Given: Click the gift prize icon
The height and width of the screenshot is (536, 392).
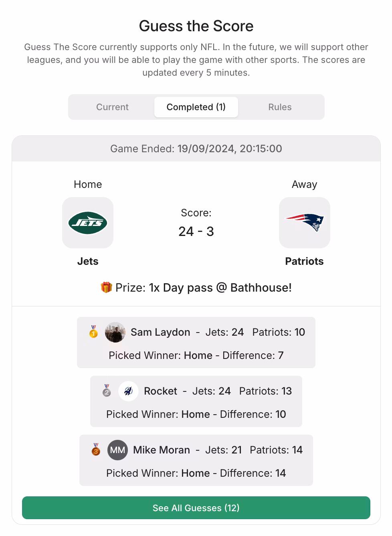Looking at the screenshot, I should (x=106, y=287).
